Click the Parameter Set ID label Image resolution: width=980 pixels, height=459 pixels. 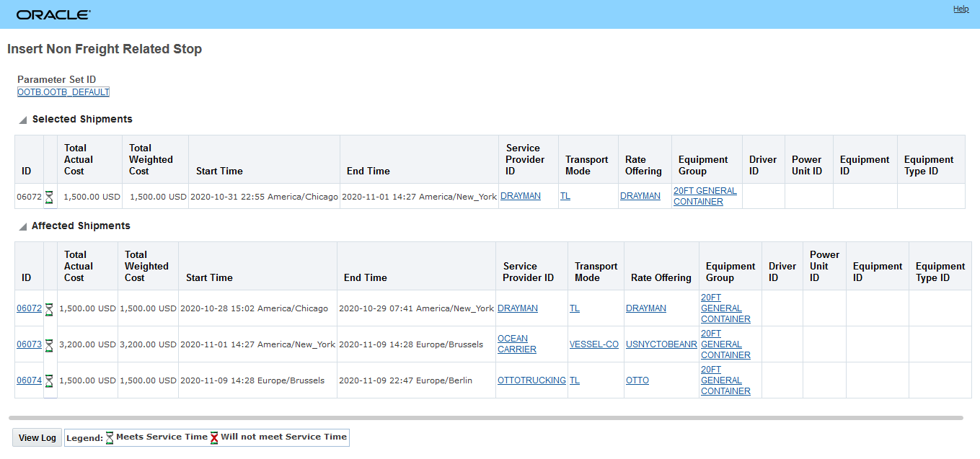57,80
